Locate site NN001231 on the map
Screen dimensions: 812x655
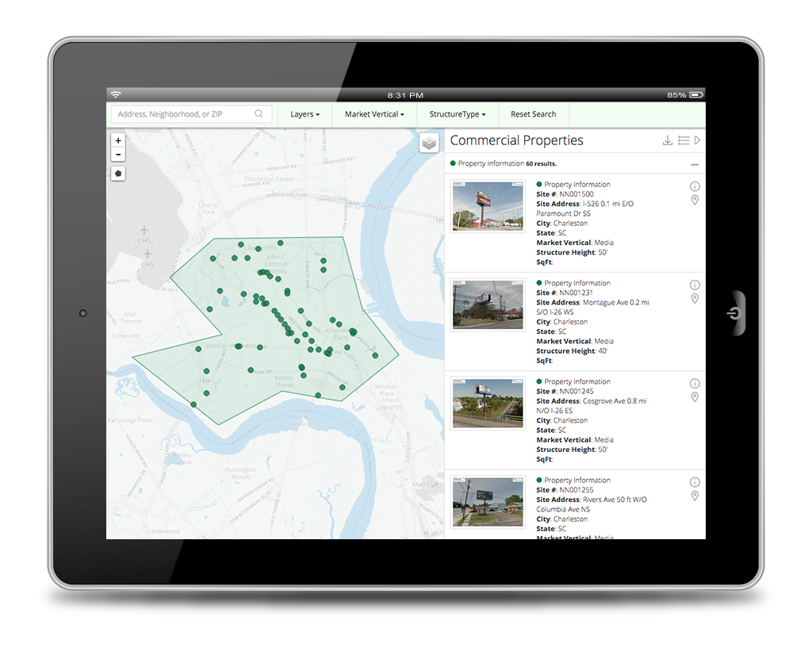point(695,298)
